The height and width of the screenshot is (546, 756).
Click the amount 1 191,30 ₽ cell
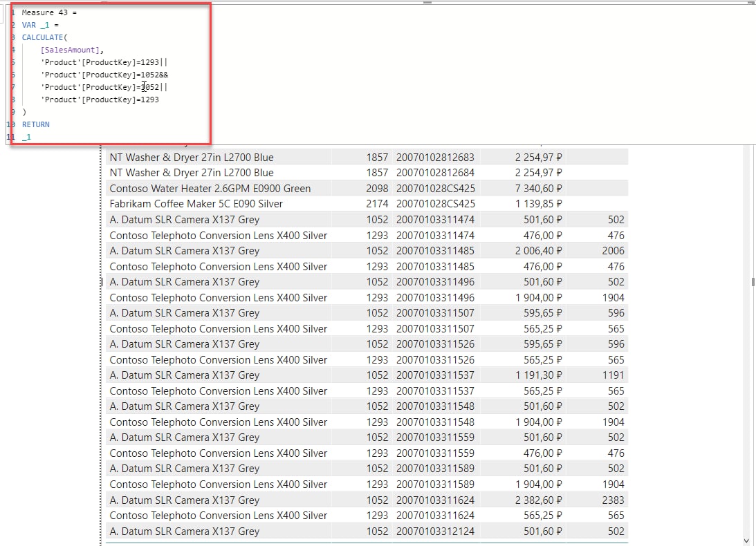539,375
